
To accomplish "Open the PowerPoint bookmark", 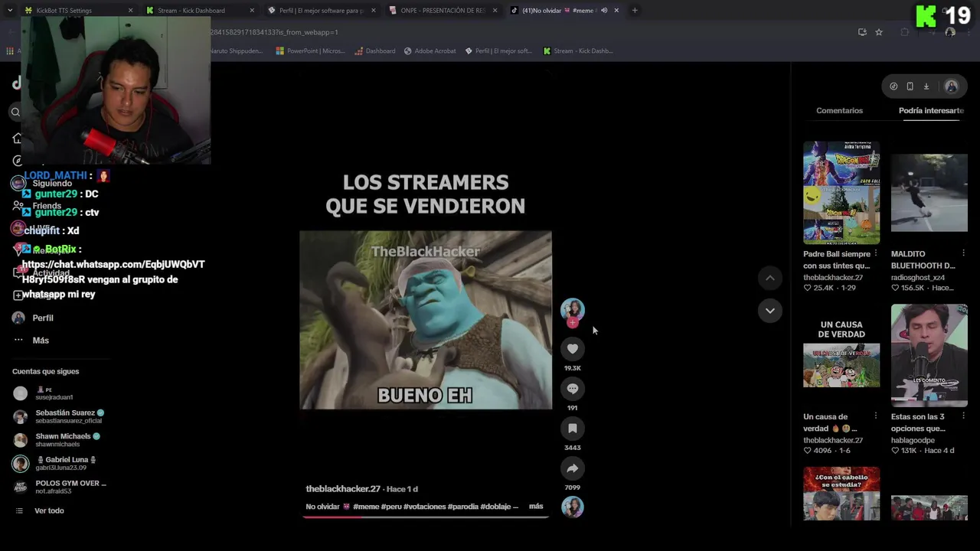I will click(309, 51).
